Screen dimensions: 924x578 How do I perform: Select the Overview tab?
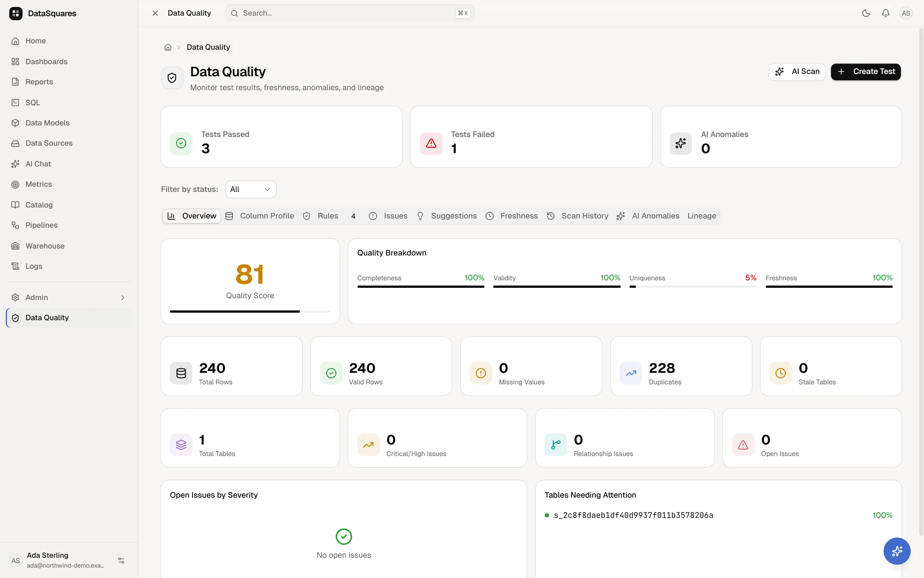192,216
